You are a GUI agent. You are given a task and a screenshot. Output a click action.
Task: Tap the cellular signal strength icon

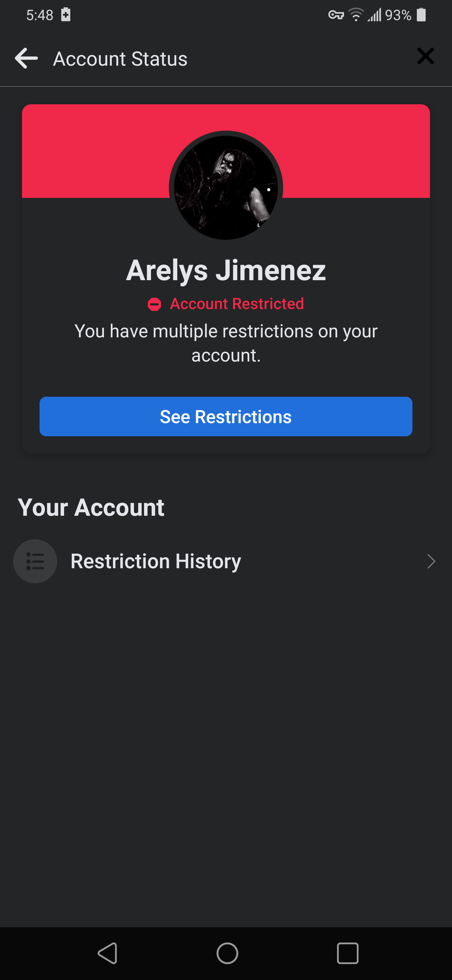click(x=374, y=15)
